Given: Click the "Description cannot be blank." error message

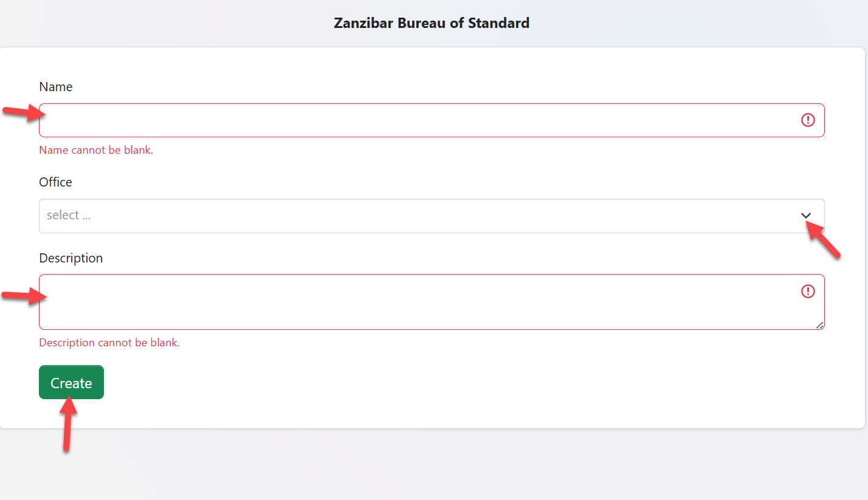Looking at the screenshot, I should [109, 343].
